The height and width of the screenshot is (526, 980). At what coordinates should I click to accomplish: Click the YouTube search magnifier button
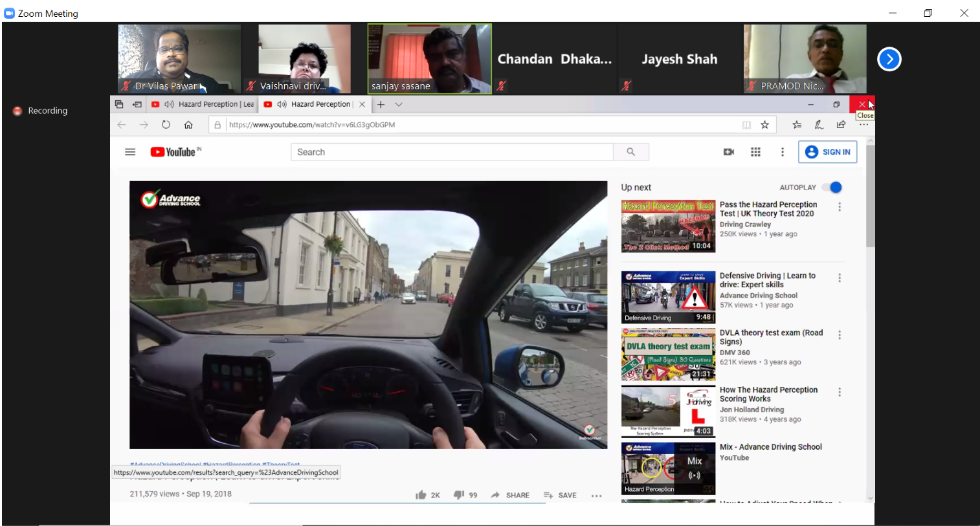click(631, 152)
